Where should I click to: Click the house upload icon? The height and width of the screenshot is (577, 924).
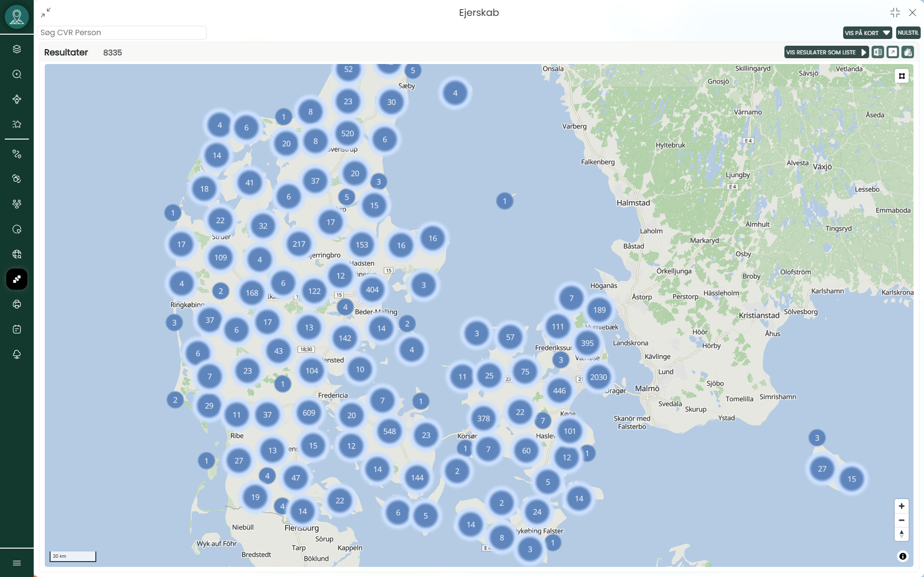tap(908, 52)
